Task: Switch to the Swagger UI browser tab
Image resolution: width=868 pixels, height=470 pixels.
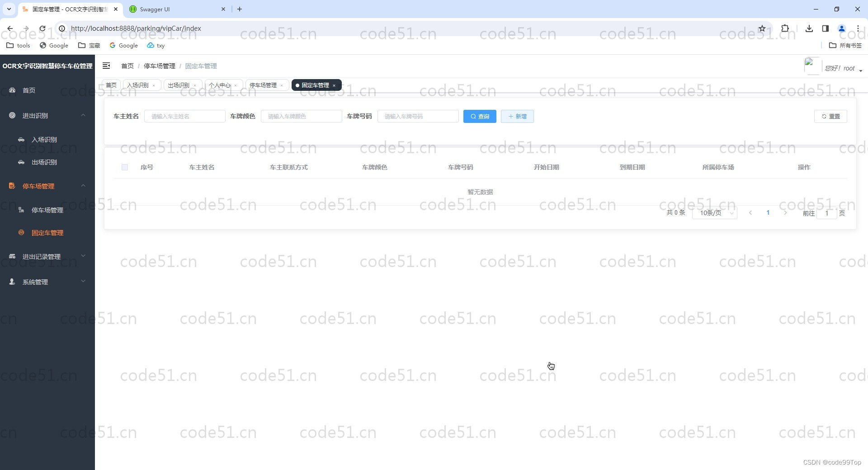Action: point(176,9)
